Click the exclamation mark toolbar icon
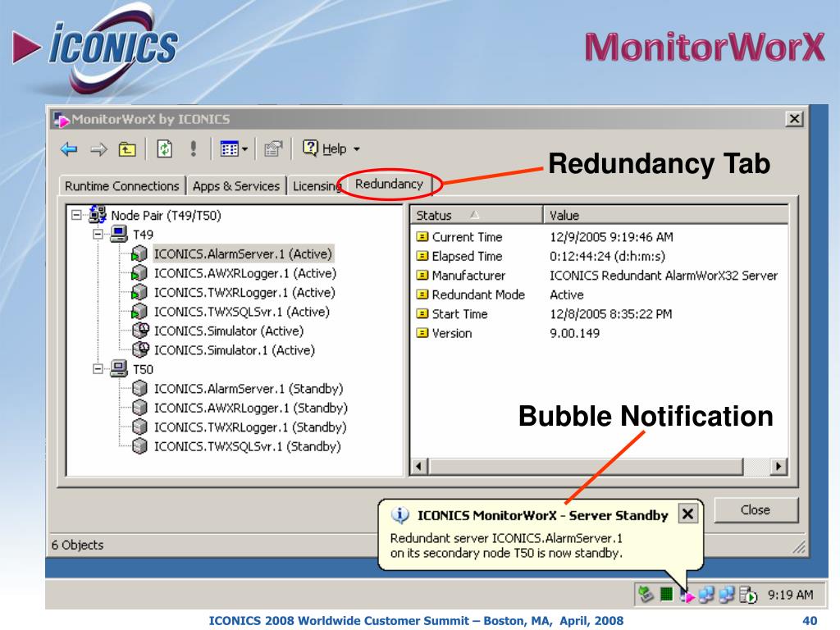 point(194,148)
